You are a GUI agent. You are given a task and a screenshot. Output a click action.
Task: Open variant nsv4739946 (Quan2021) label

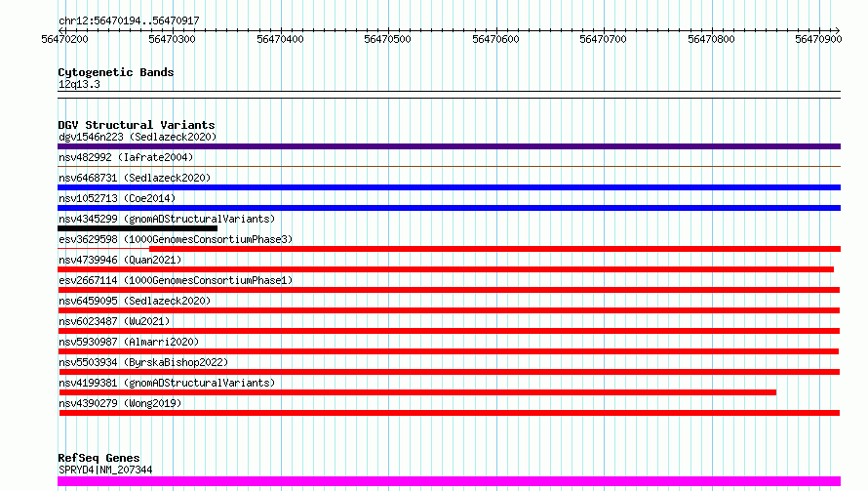tap(120, 260)
